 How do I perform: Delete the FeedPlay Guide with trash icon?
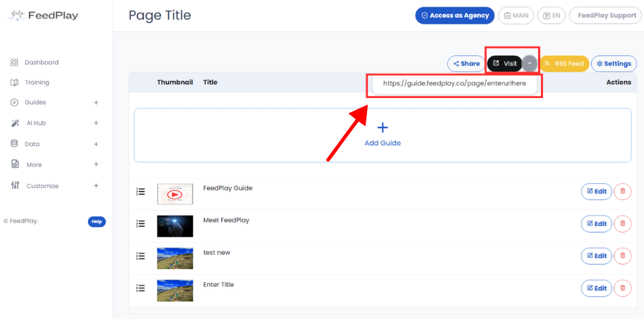pyautogui.click(x=623, y=191)
